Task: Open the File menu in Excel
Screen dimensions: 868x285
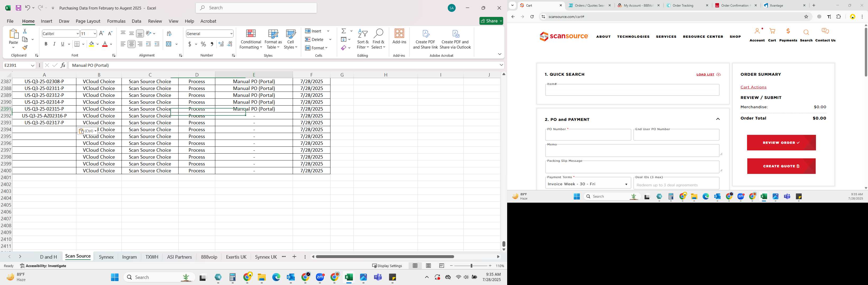Action: (x=10, y=21)
